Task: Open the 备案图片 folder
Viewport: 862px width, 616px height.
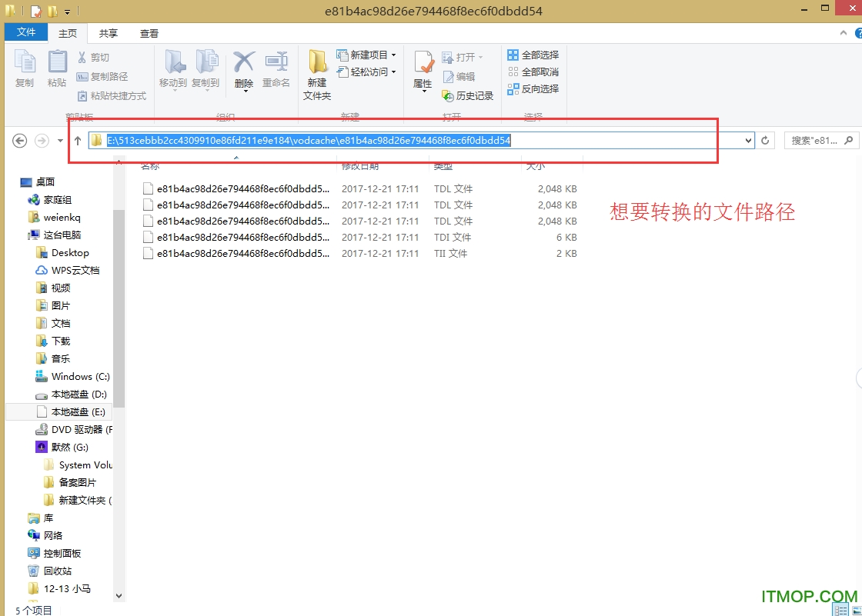Action: [x=70, y=482]
